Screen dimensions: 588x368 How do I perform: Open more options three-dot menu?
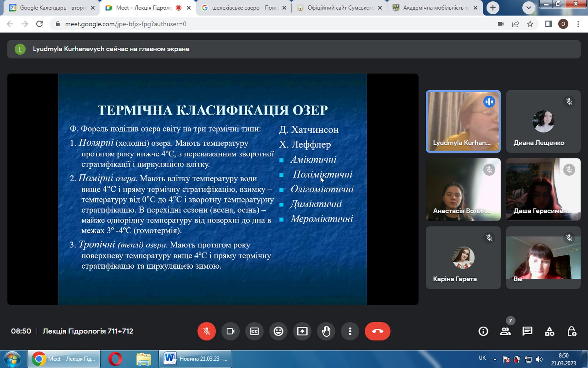[x=350, y=331]
